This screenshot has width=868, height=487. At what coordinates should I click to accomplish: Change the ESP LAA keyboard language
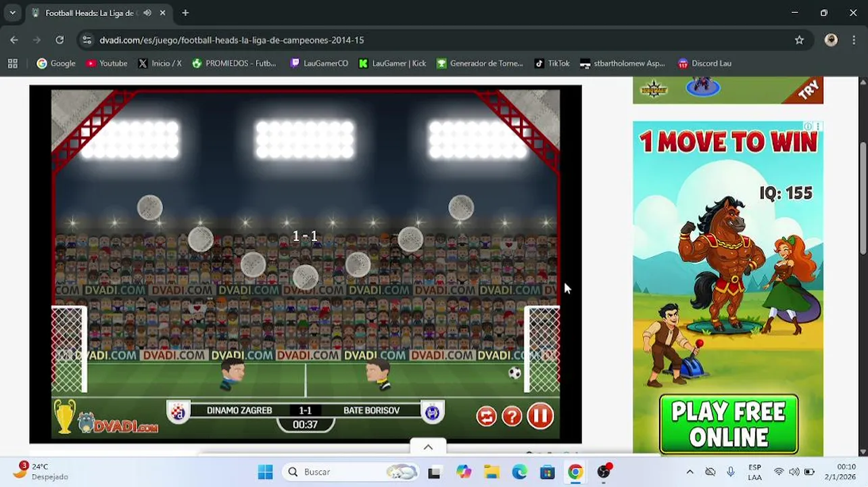754,471
